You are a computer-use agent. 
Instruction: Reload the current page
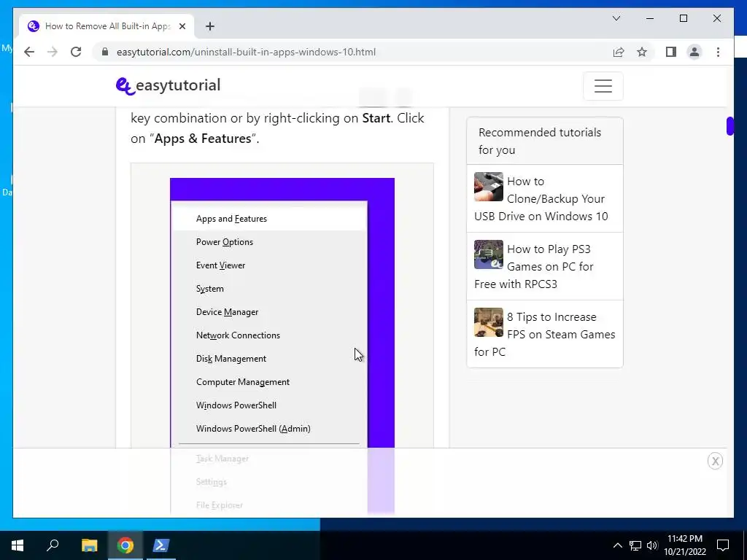click(x=76, y=52)
